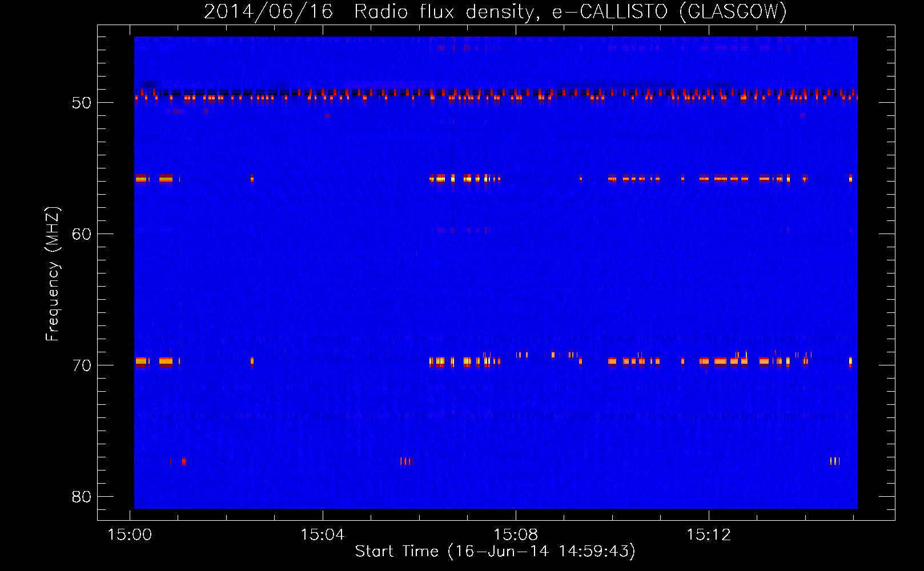Click the 15:04 time tick label
The image size is (924, 571).
(323, 535)
